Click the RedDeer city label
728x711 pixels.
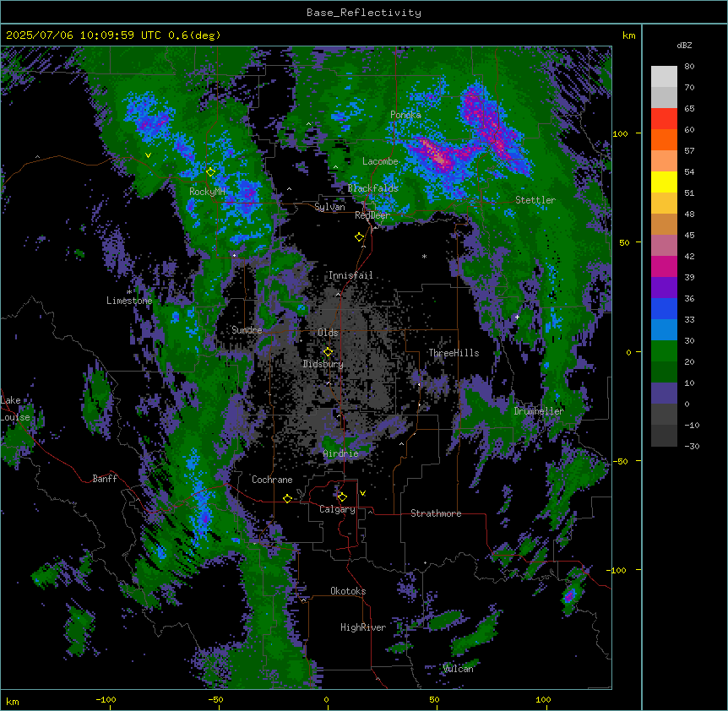click(x=372, y=215)
